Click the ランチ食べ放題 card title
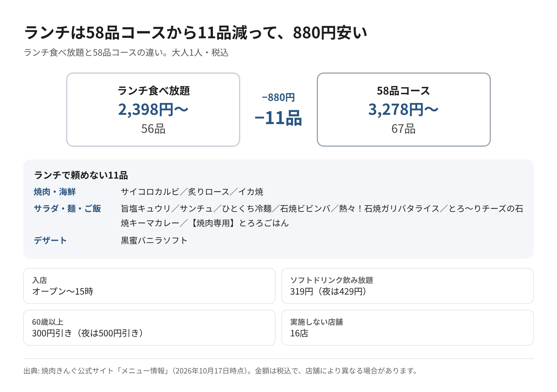 pos(153,91)
